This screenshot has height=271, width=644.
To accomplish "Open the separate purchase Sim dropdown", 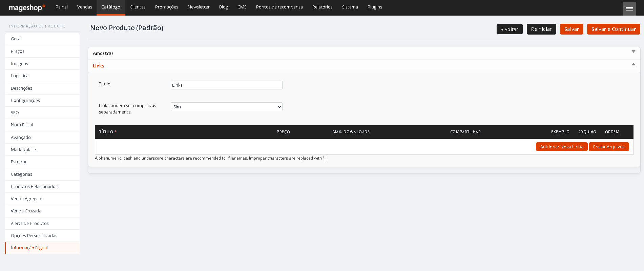I will [226, 107].
